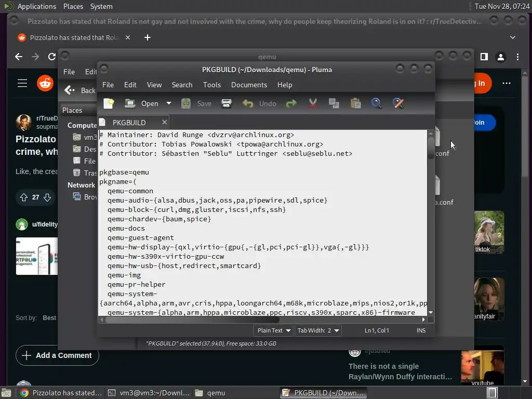Click the Open file icon in Pluma toolbar
This screenshot has height=399, width=532.
pyautogui.click(x=130, y=103)
